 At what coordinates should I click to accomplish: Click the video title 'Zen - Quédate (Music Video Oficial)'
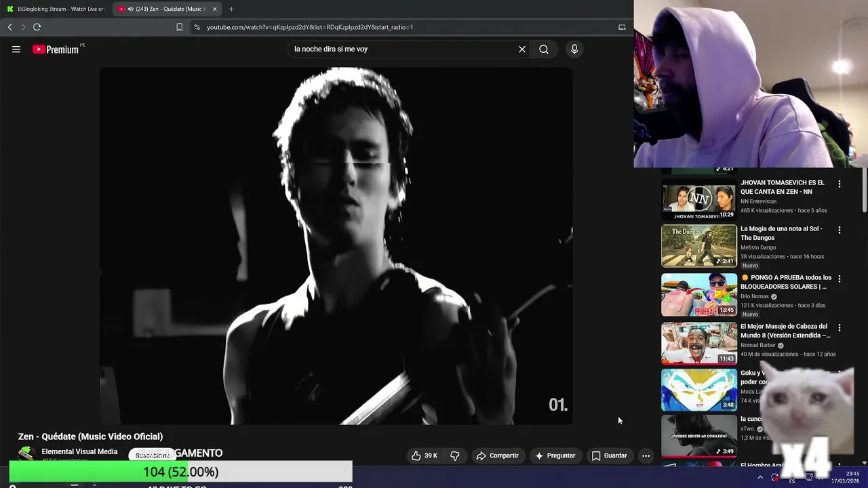(90, 436)
